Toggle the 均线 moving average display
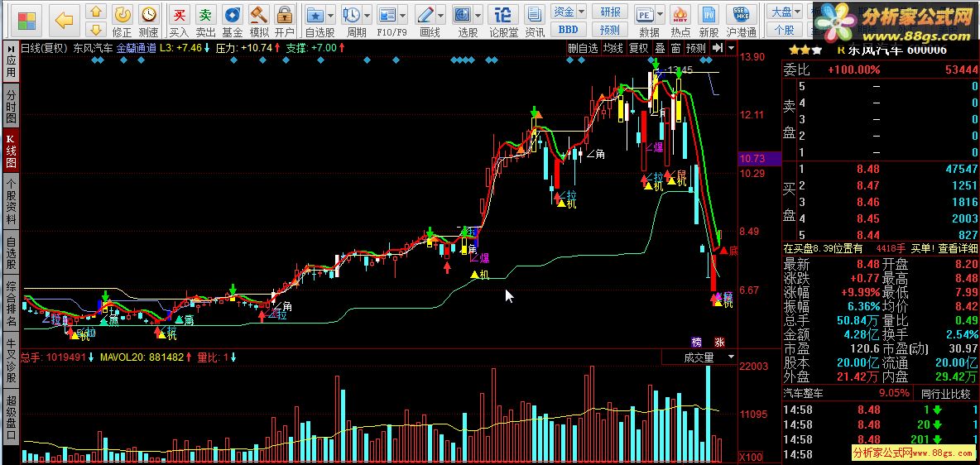The height and width of the screenshot is (465, 980). tap(613, 48)
